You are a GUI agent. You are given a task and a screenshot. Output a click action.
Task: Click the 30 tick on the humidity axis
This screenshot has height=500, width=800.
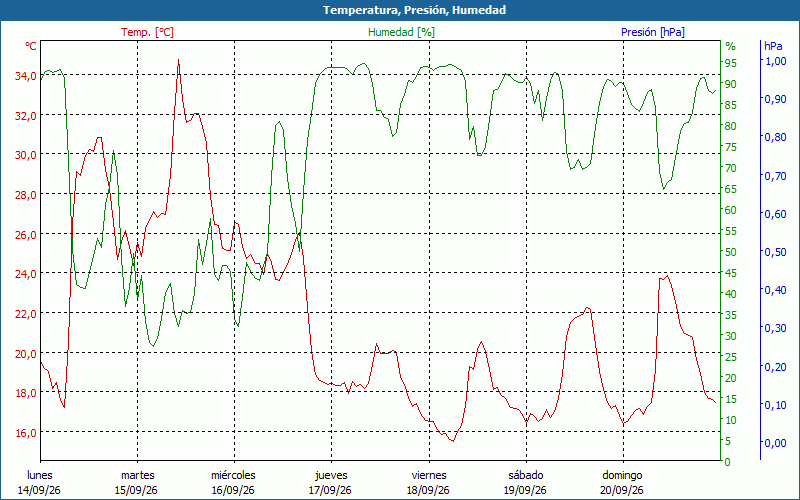(731, 336)
